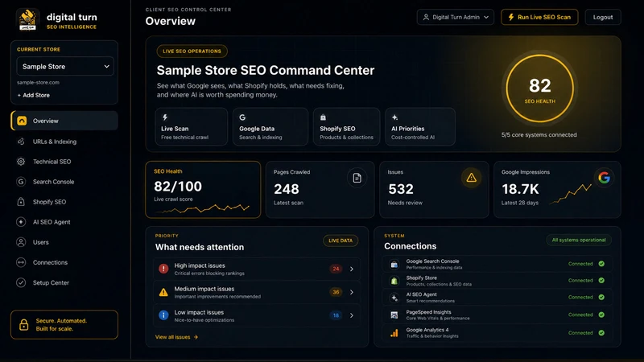Click the 18.7K impressions value

pyautogui.click(x=520, y=189)
